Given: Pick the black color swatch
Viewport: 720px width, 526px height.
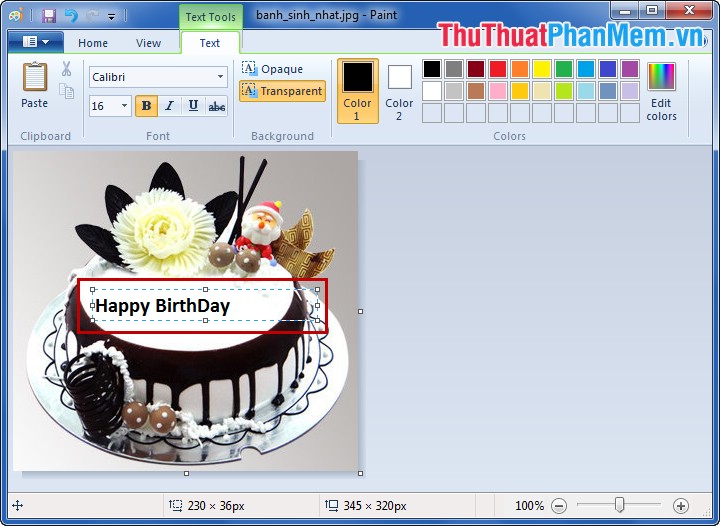Looking at the screenshot, I should coord(432,69).
